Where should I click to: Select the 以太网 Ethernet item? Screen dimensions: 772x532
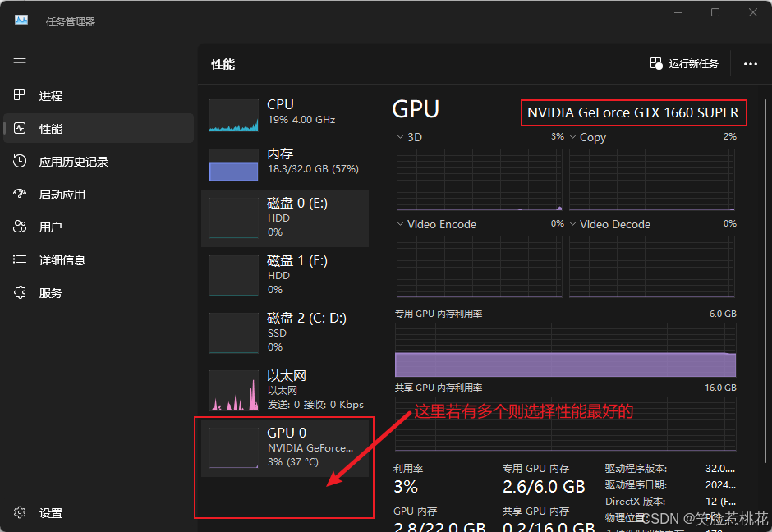(285, 390)
